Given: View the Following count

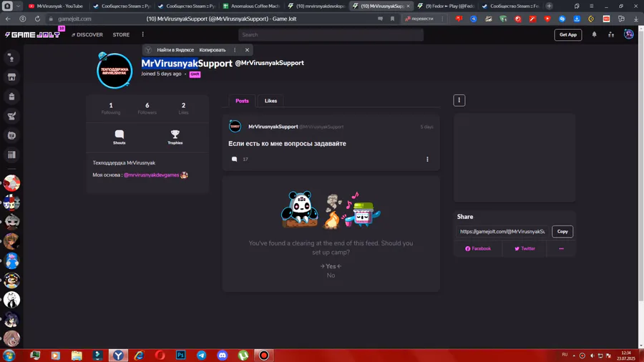Looking at the screenshot, I should click(x=111, y=108).
